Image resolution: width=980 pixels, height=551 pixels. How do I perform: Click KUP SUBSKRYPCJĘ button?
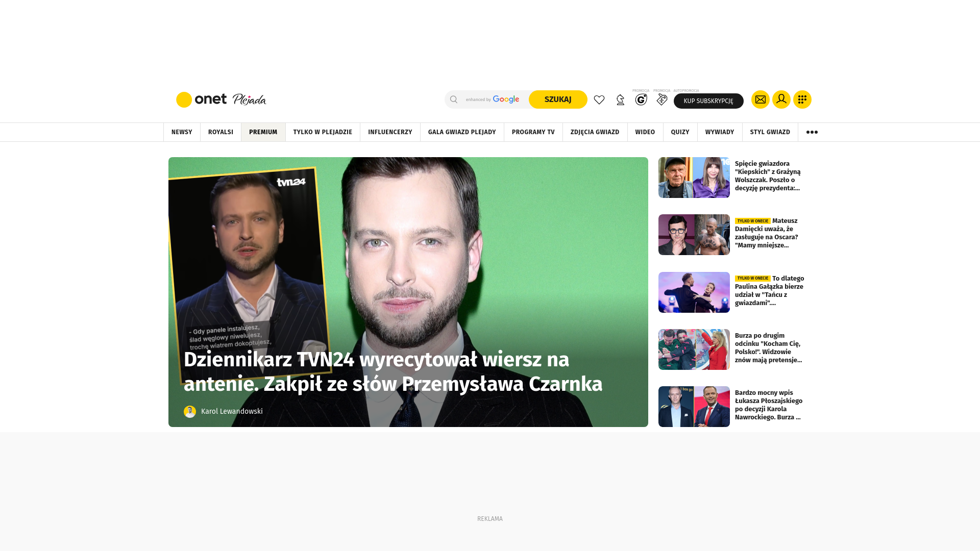(708, 101)
